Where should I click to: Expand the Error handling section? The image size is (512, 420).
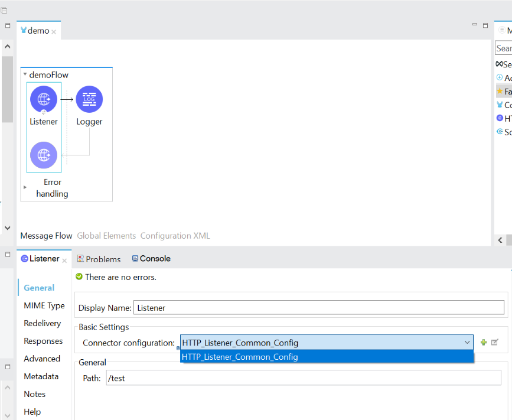point(25,187)
